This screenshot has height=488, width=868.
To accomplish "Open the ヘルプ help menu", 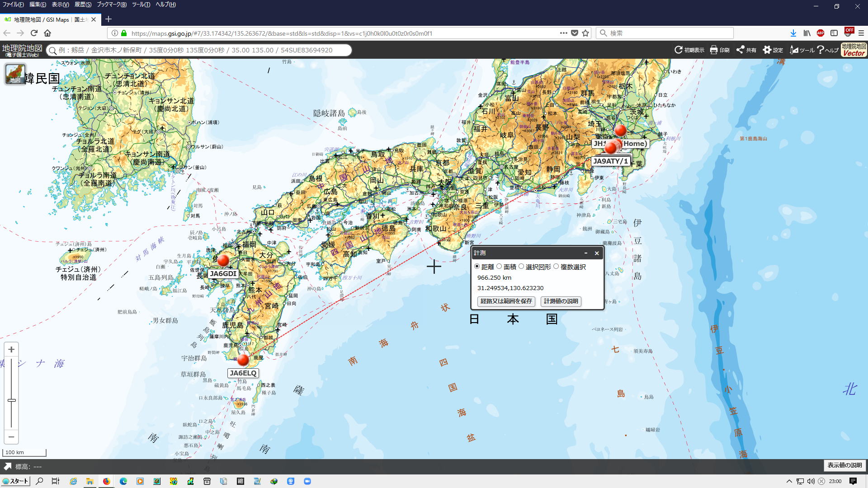I will (828, 50).
